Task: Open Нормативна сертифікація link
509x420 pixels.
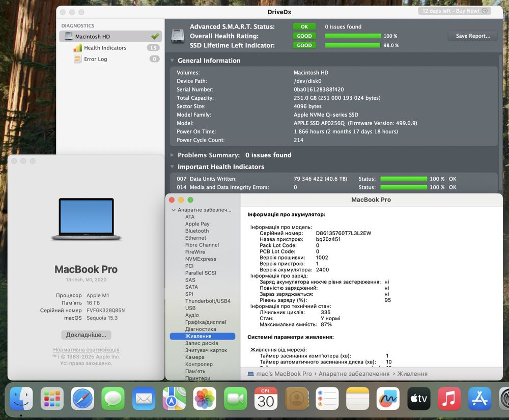Action: [87, 350]
